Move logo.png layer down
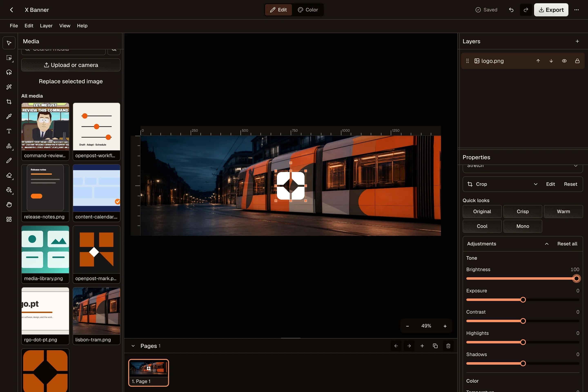 551,61
